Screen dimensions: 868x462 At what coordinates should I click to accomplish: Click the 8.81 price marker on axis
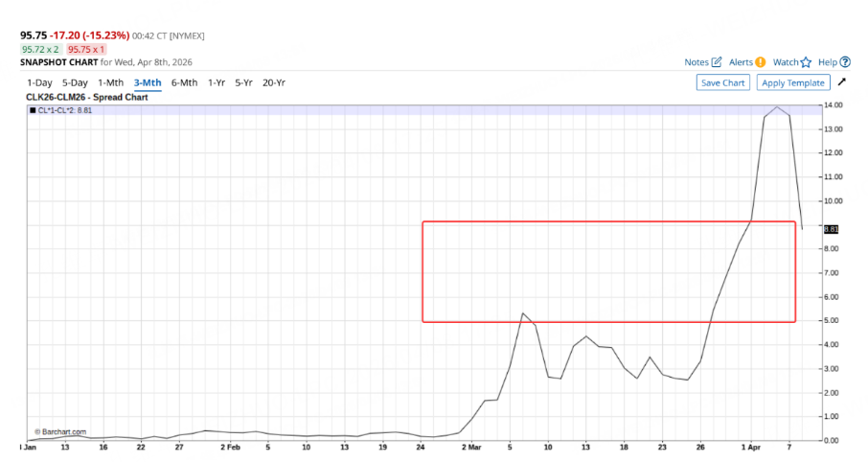tap(831, 229)
